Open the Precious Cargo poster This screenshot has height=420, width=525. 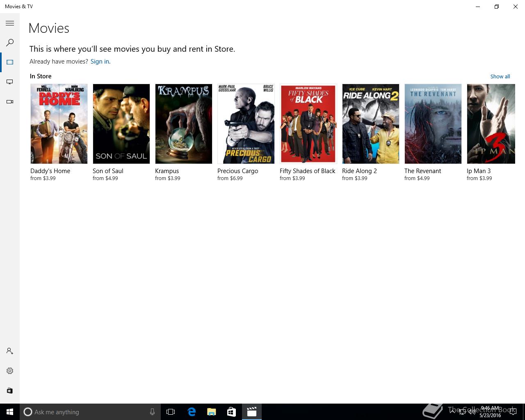(246, 124)
